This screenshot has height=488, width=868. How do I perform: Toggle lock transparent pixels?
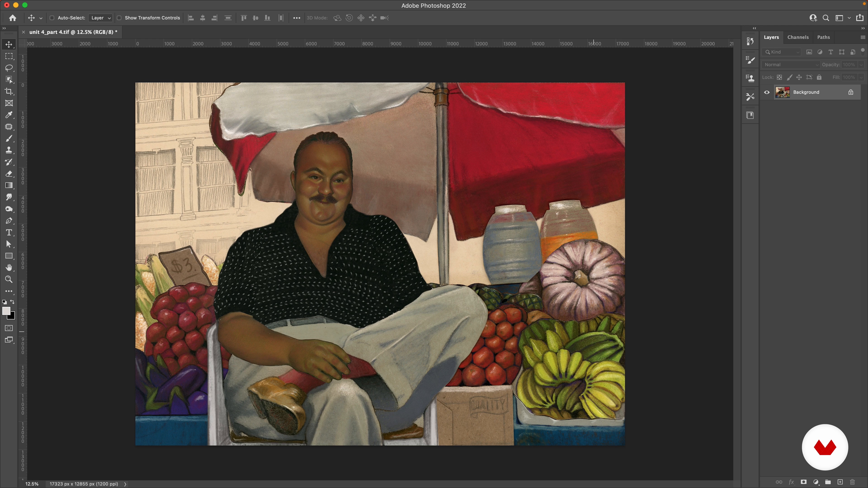(x=779, y=77)
